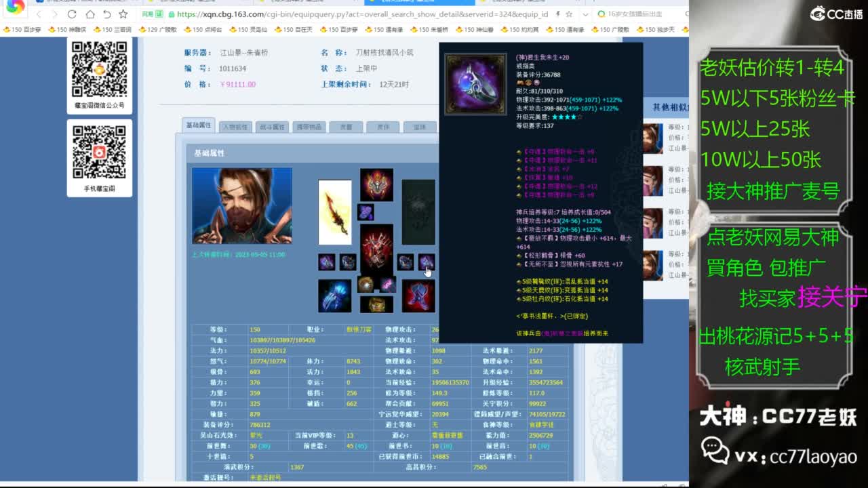Bookmark the page with the star icon
The width and height of the screenshot is (868, 488).
[123, 14]
